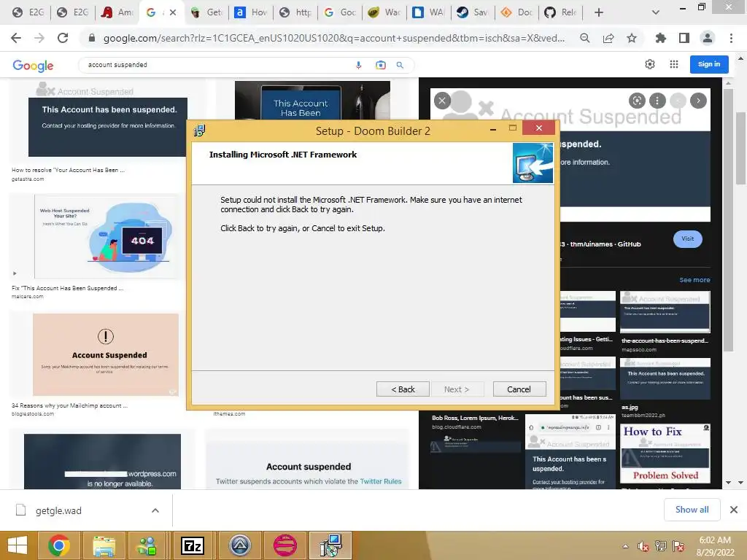Screen dimensions: 747x560
Task: Close the image preview panel
Action: point(442,101)
